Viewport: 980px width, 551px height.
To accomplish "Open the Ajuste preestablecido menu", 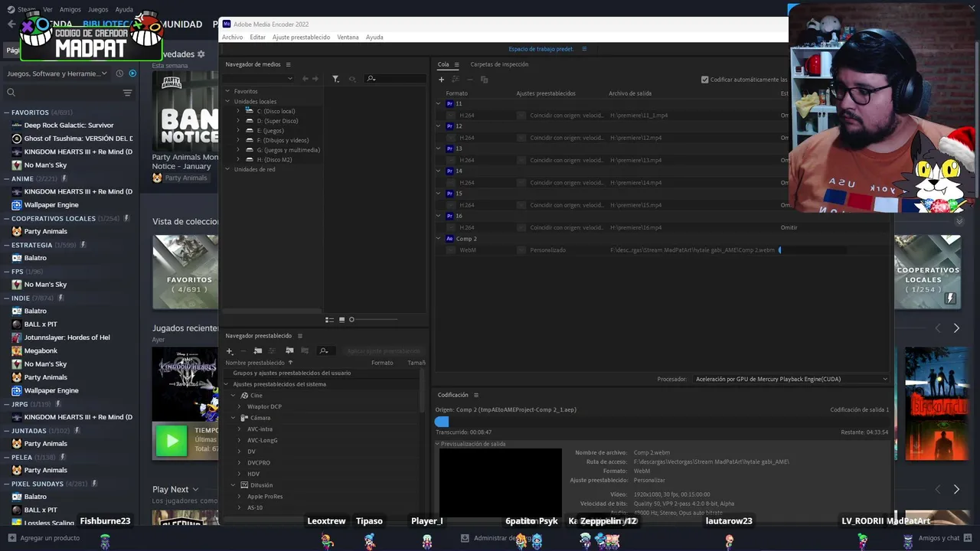I will pyautogui.click(x=301, y=37).
